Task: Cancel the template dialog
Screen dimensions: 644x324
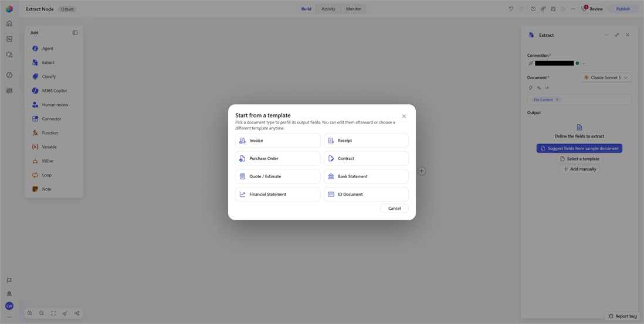Action: [x=394, y=209]
